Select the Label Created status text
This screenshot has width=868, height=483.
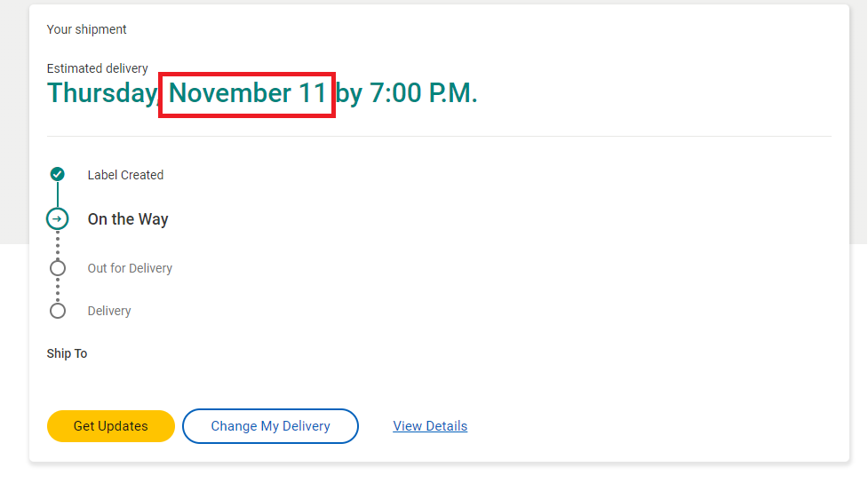click(x=125, y=175)
